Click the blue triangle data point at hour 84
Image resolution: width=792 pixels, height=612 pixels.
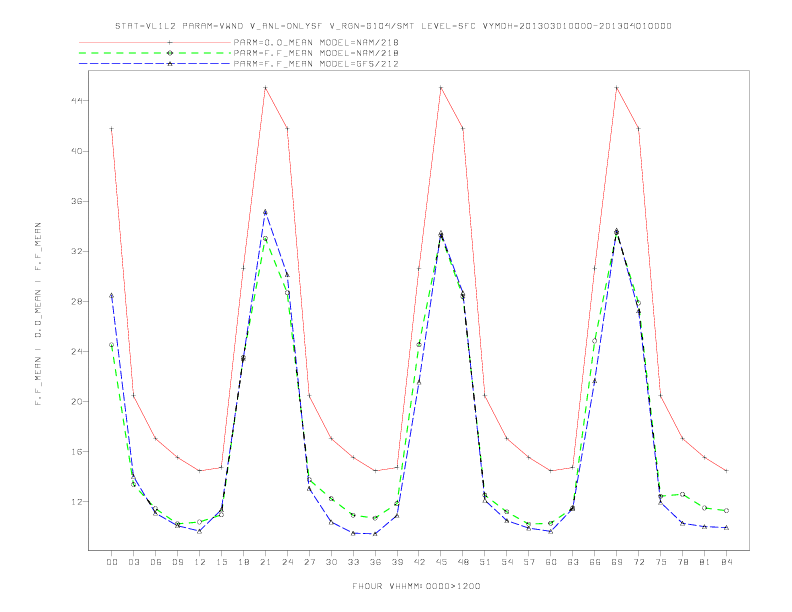pyautogui.click(x=726, y=527)
